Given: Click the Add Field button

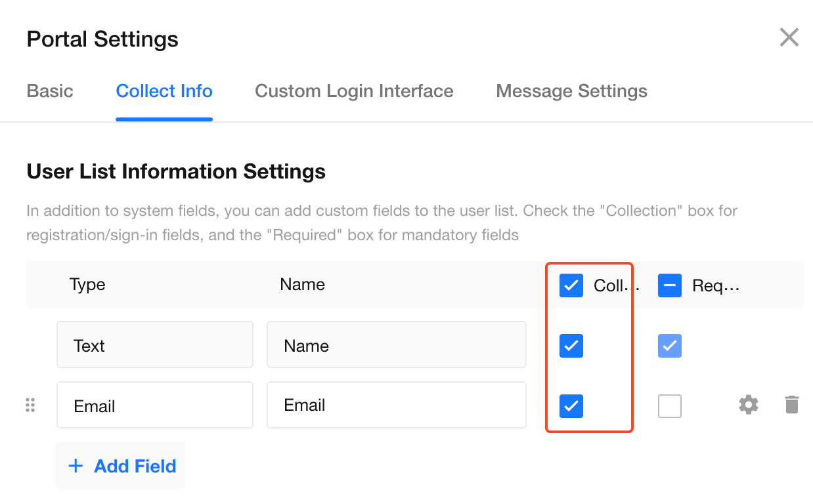Looking at the screenshot, I should (x=120, y=466).
